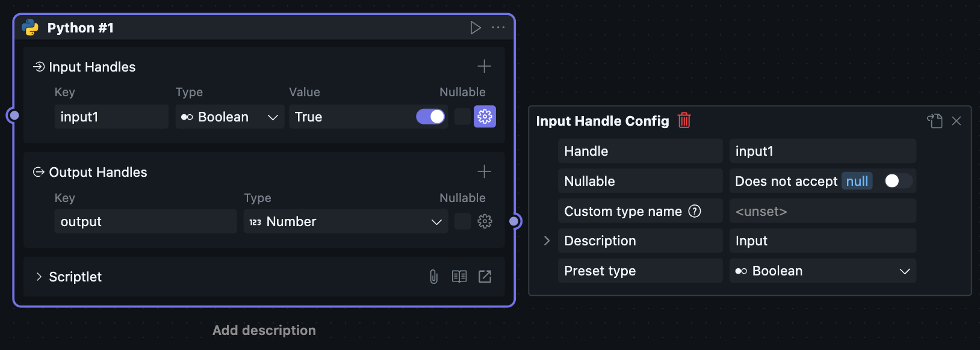Delete the input handle via trash icon
The image size is (980, 350).
coord(684,121)
